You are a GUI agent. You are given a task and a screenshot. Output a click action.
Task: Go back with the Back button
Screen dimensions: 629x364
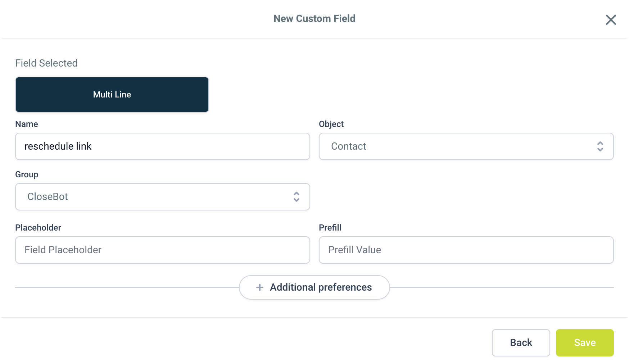point(521,343)
